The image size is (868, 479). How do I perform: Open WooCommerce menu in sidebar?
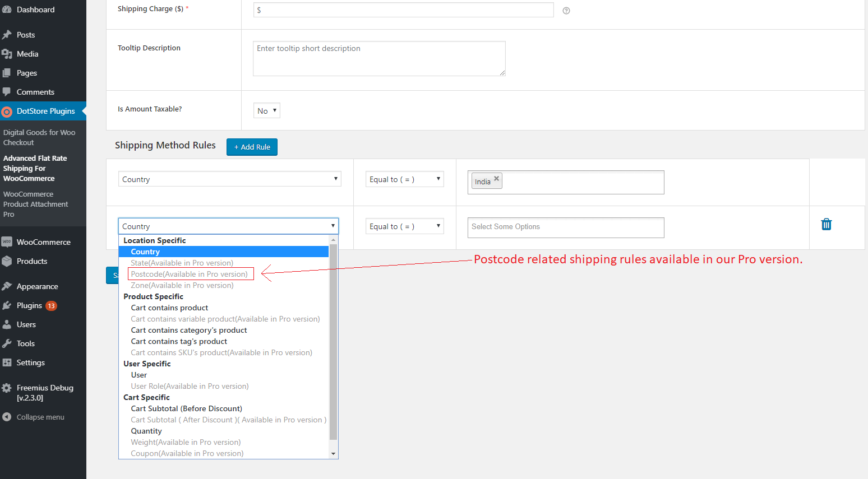pyautogui.click(x=43, y=242)
